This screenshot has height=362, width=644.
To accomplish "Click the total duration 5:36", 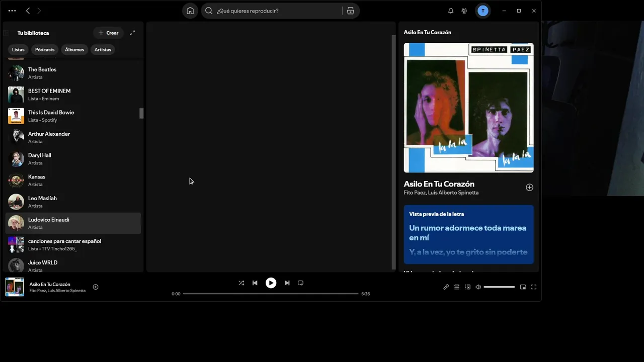I will click(366, 294).
